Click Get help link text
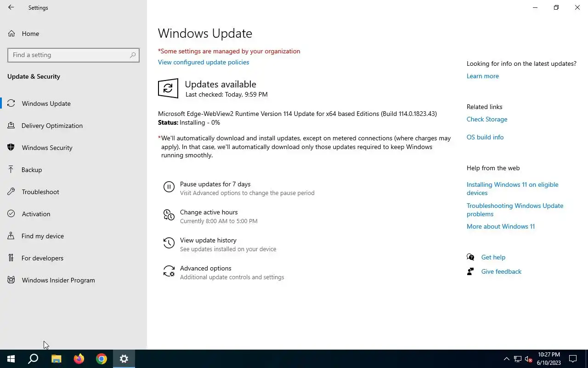Screen dimensions: 588x368 point(493,257)
